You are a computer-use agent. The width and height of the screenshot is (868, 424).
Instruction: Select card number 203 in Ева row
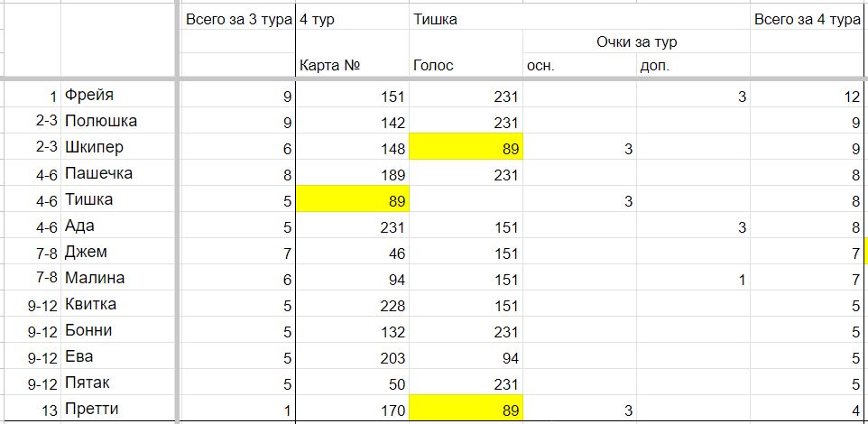(353, 357)
